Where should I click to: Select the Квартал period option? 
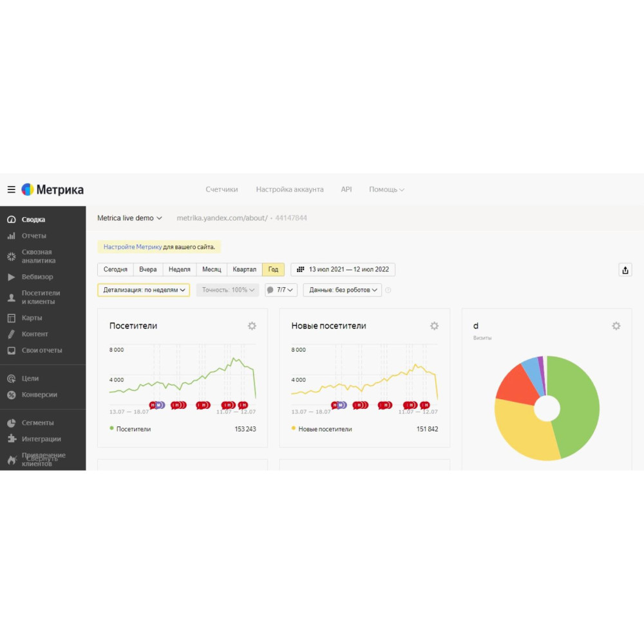click(244, 270)
